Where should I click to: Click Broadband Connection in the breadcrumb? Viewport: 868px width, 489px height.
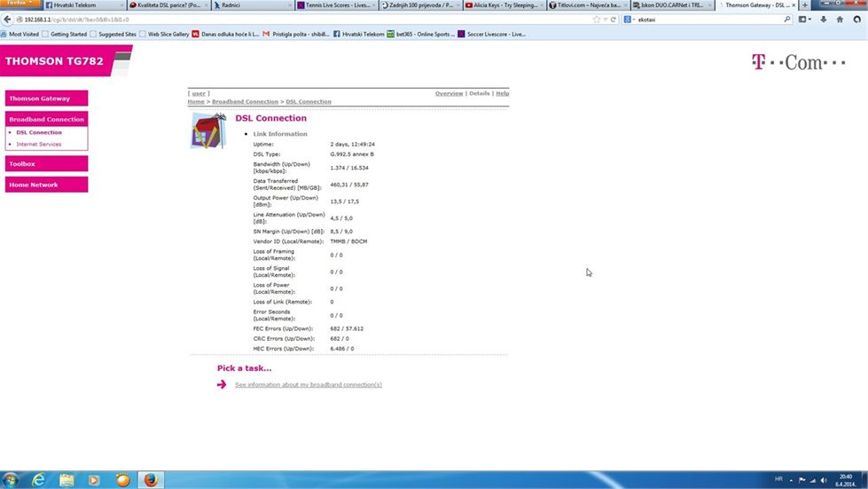[245, 102]
